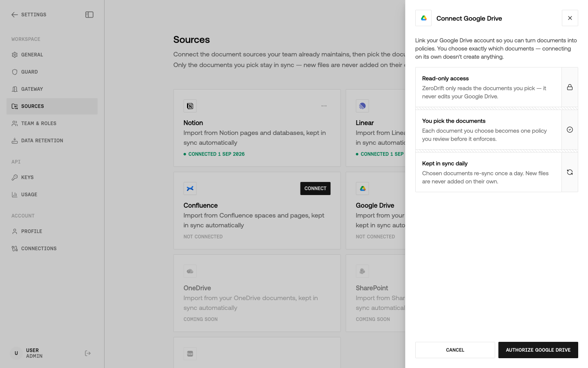
Task: Click the Notion card title
Action: click(193, 123)
